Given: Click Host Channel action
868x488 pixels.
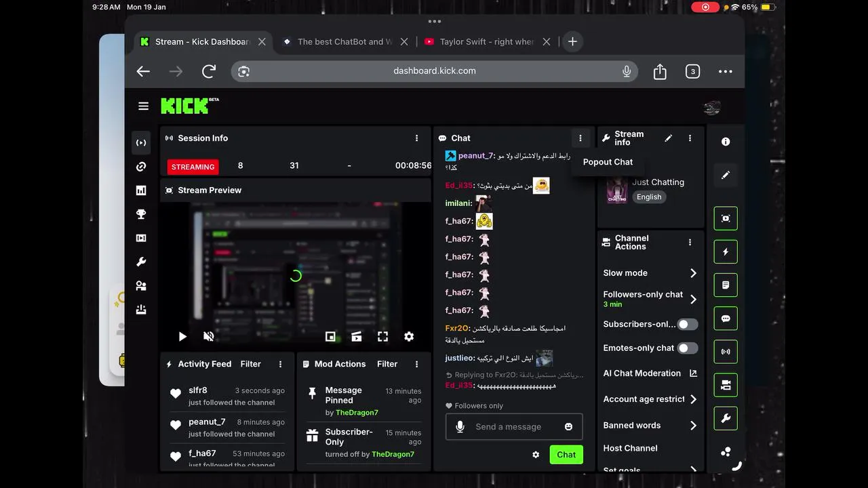Looking at the screenshot, I should click(x=630, y=448).
